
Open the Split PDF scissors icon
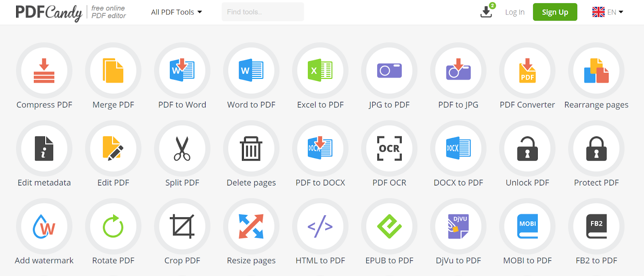point(182,148)
